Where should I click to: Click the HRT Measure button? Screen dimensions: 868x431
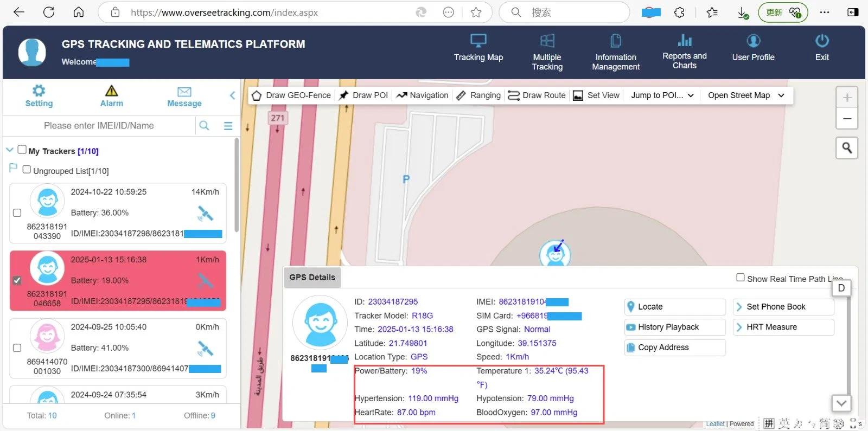pyautogui.click(x=783, y=327)
